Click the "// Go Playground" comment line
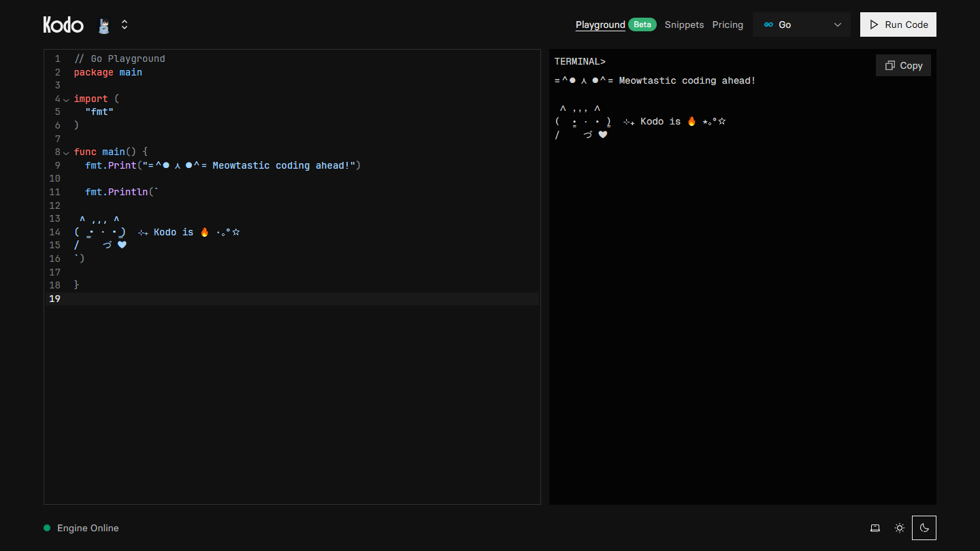Viewport: 980px width, 551px height. [x=120, y=59]
